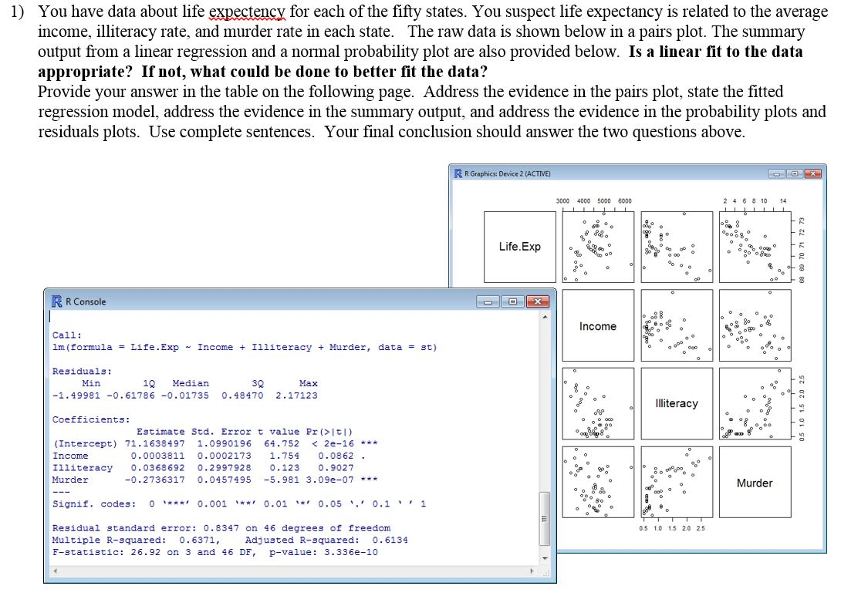868x606 pixels.
Task: Select the Murder diagonal panel in the pairs plot
Action: coord(755,483)
